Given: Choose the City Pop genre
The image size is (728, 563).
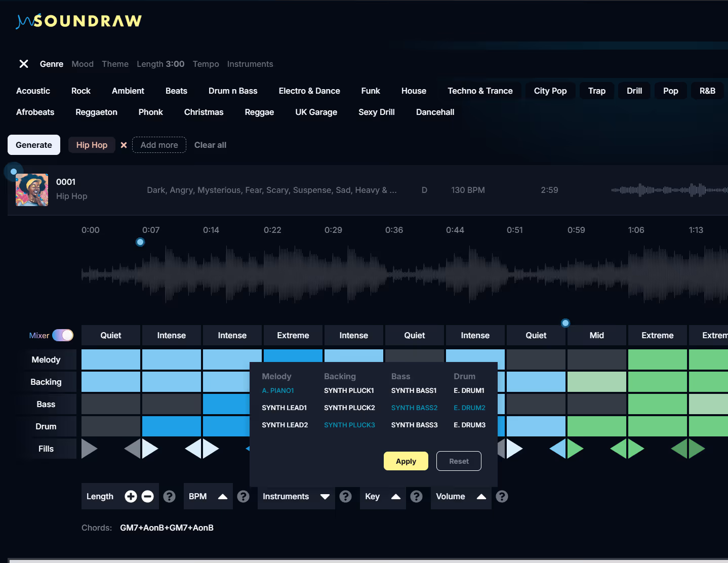Looking at the screenshot, I should coord(550,91).
